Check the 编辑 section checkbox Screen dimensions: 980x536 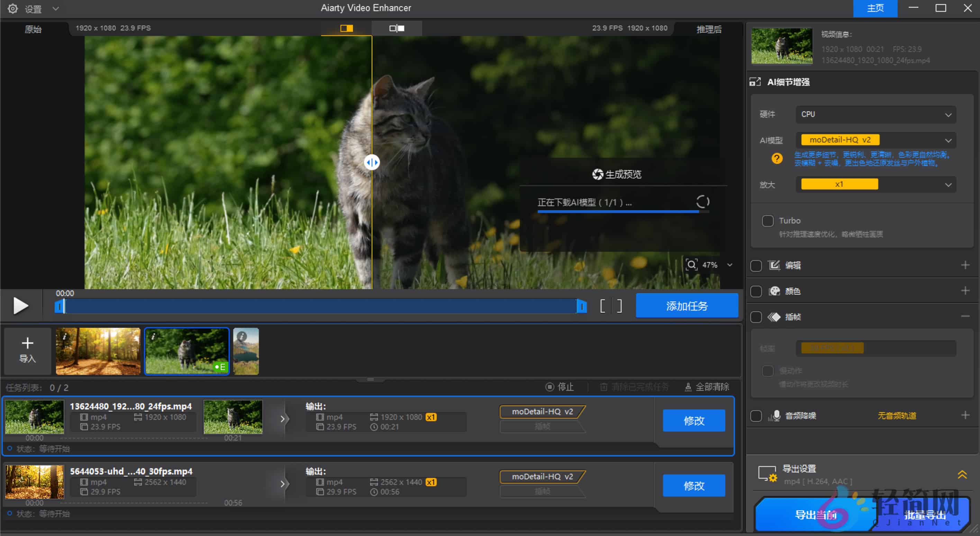pyautogui.click(x=756, y=265)
